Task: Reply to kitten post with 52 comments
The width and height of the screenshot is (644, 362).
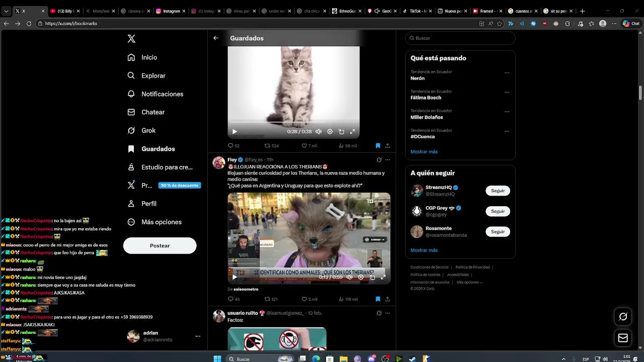Action: pyautogui.click(x=233, y=146)
